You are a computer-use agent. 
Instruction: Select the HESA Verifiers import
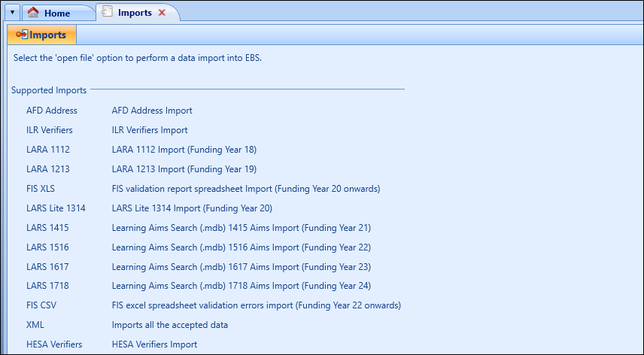(x=54, y=344)
